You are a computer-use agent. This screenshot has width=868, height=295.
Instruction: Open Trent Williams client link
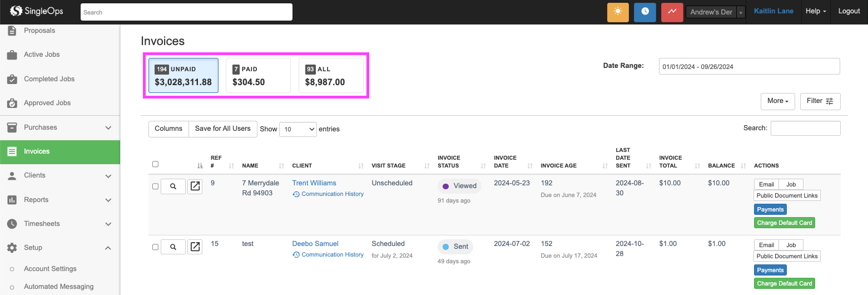tap(314, 183)
